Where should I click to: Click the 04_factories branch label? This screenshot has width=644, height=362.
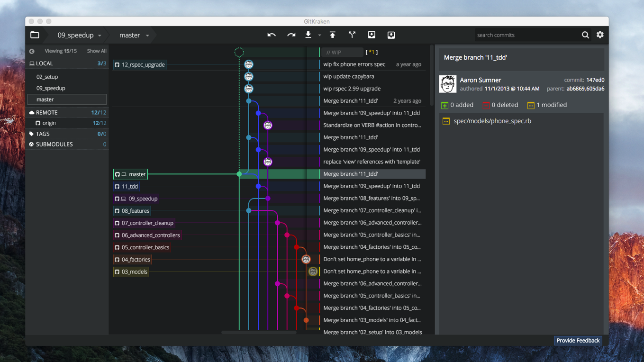[132, 260]
